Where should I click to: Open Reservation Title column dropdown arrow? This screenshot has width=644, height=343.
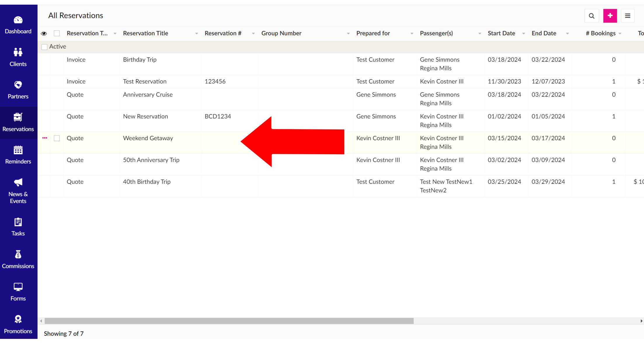tap(196, 34)
